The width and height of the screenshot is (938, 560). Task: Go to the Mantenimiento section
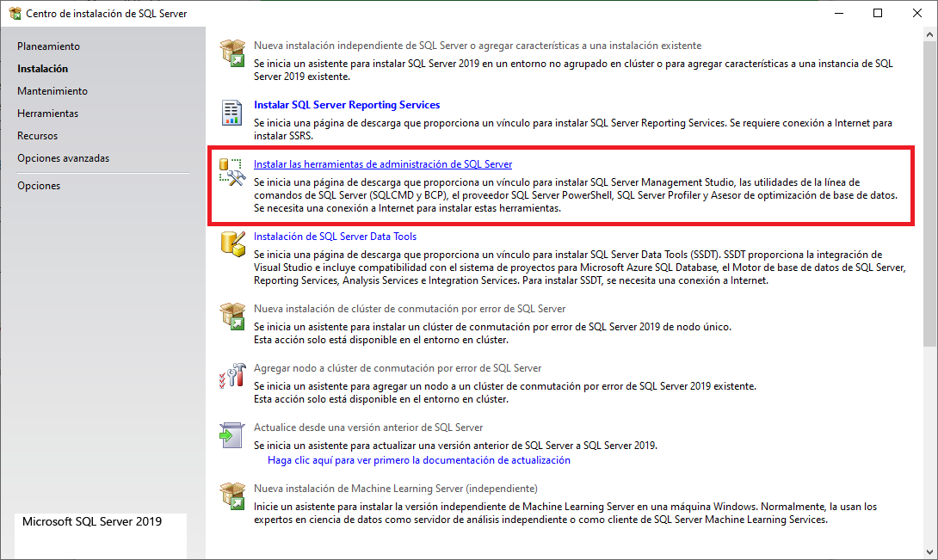click(52, 91)
